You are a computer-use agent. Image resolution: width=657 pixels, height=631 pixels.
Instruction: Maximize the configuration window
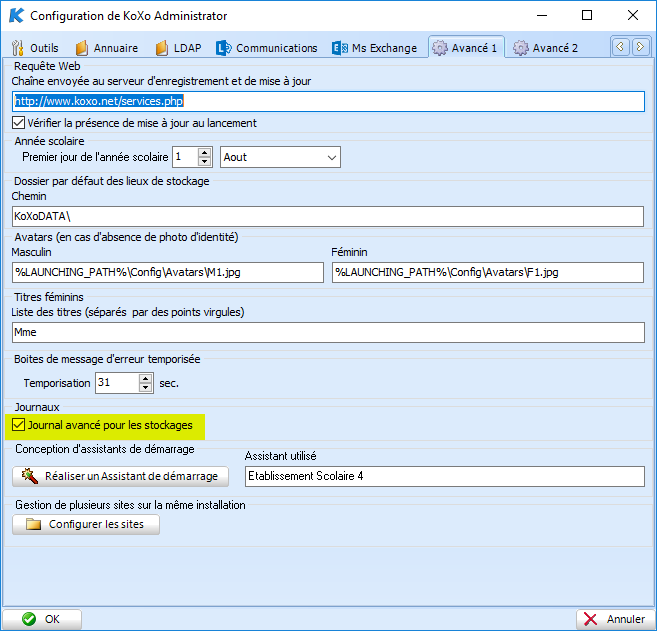coord(587,16)
